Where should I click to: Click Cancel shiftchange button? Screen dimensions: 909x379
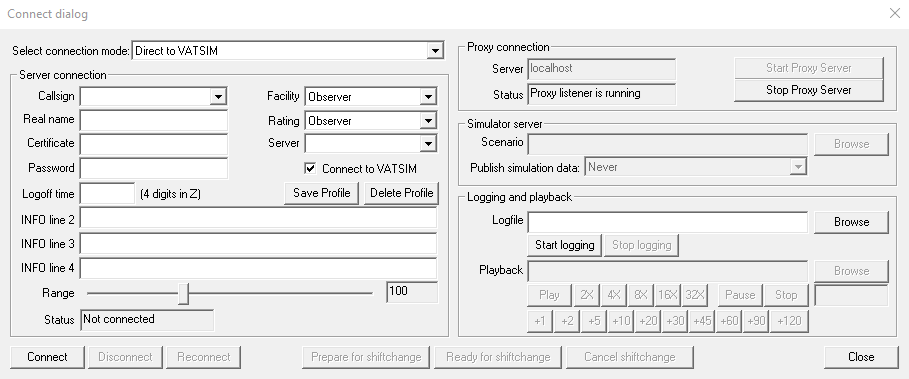630,357
